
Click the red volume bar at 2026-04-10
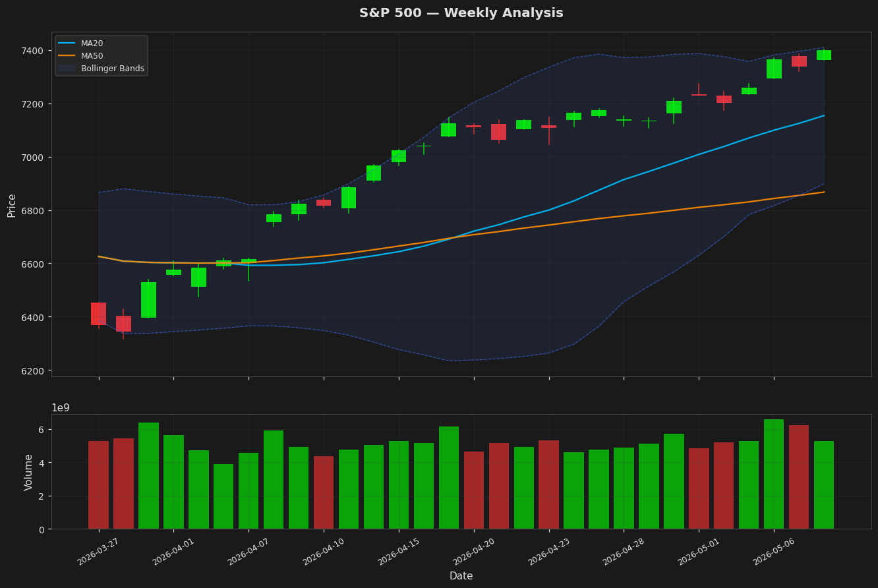pyautogui.click(x=324, y=492)
